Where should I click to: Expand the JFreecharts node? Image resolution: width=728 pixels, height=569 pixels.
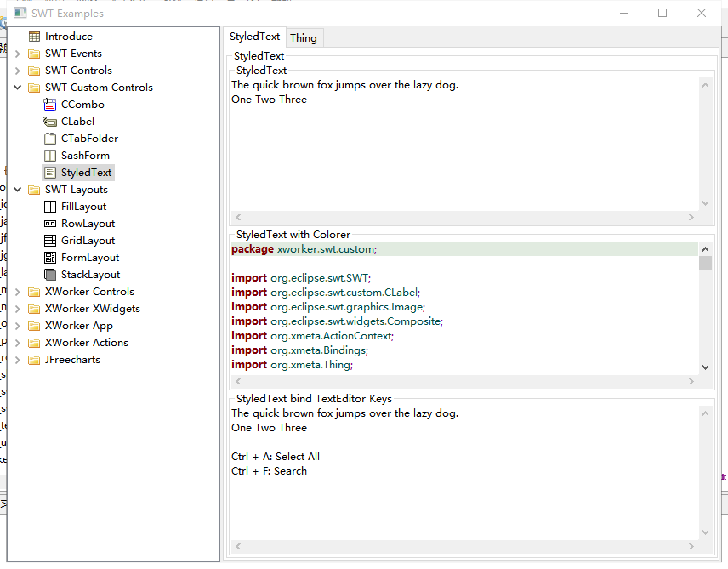pos(18,360)
